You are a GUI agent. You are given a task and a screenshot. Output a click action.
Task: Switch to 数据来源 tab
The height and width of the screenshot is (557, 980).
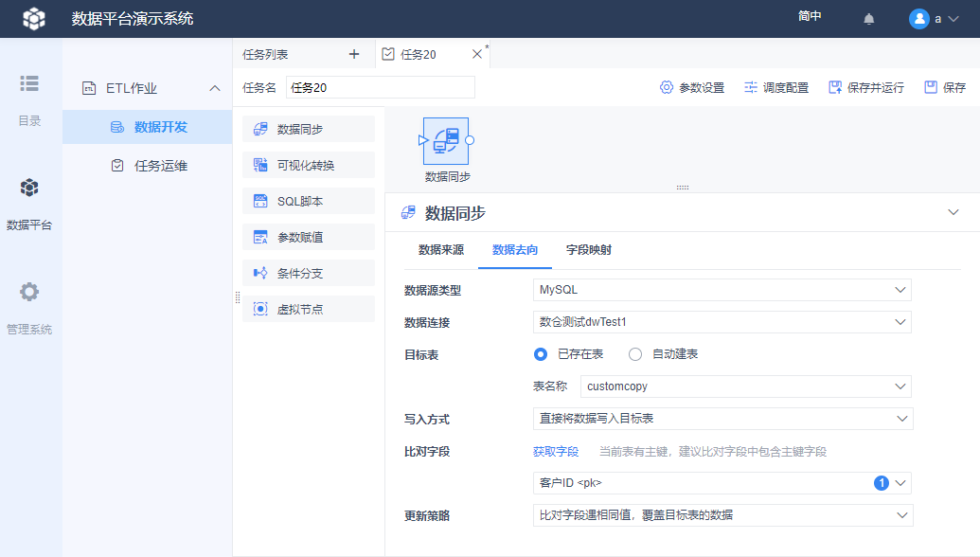tap(441, 250)
